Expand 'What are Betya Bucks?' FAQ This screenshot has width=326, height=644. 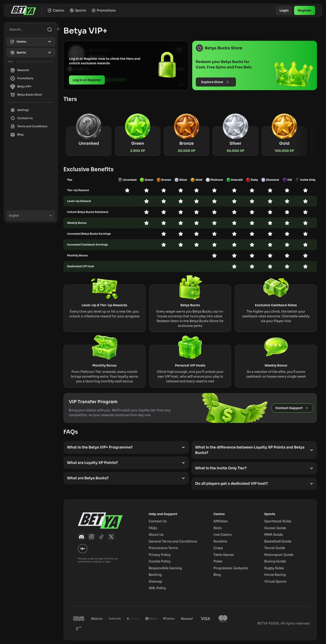pos(126,478)
